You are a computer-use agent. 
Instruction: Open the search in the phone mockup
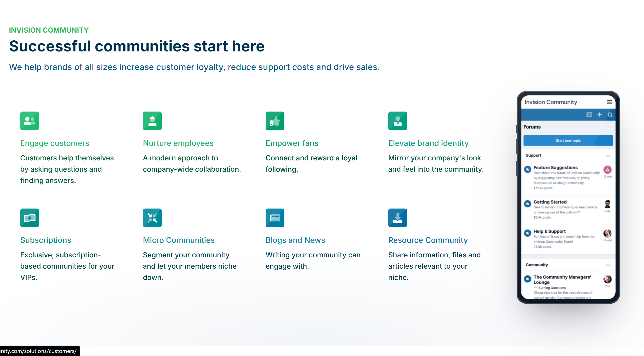pyautogui.click(x=610, y=115)
